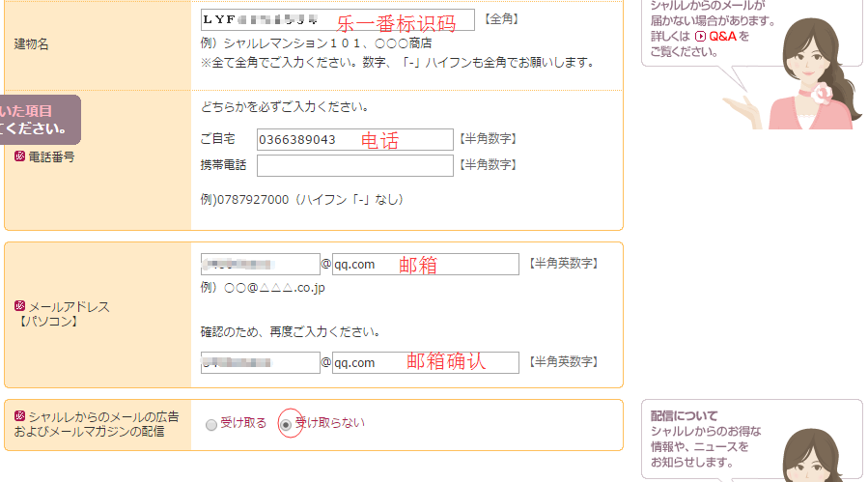Click the confirmation email username field
Screen dimensions: 868x482
(x=260, y=362)
